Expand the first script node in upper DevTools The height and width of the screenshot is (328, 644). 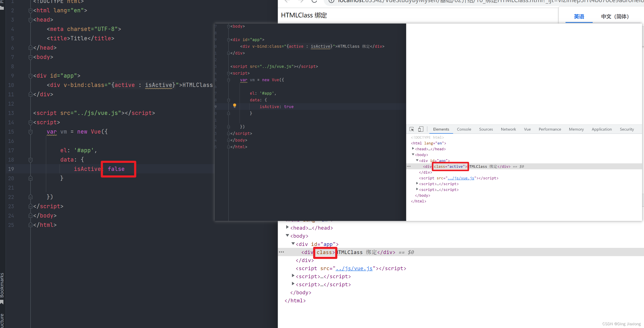[417, 183]
